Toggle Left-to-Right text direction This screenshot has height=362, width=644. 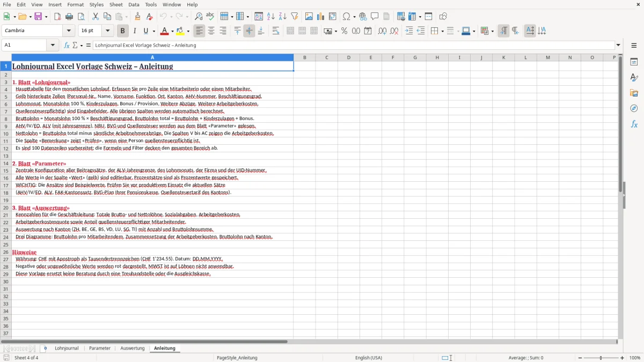[503, 31]
